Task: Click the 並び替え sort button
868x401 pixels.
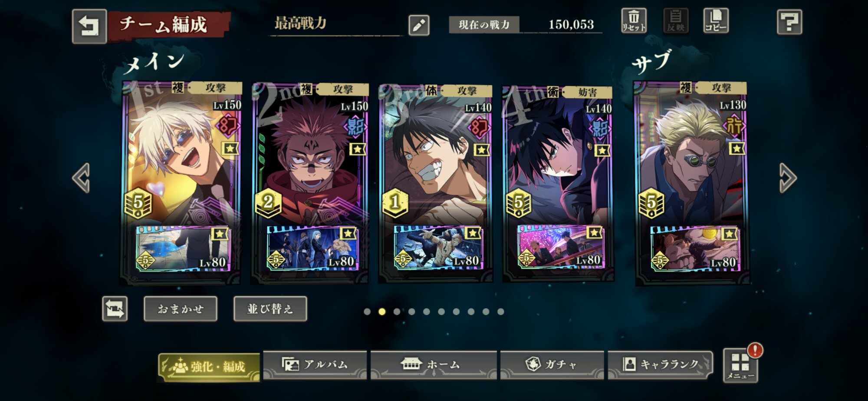Action: point(270,309)
